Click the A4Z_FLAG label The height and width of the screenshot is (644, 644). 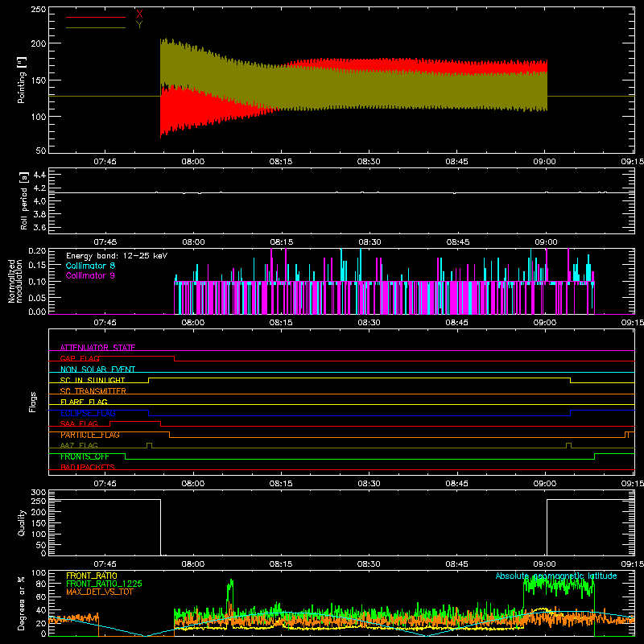(79, 445)
